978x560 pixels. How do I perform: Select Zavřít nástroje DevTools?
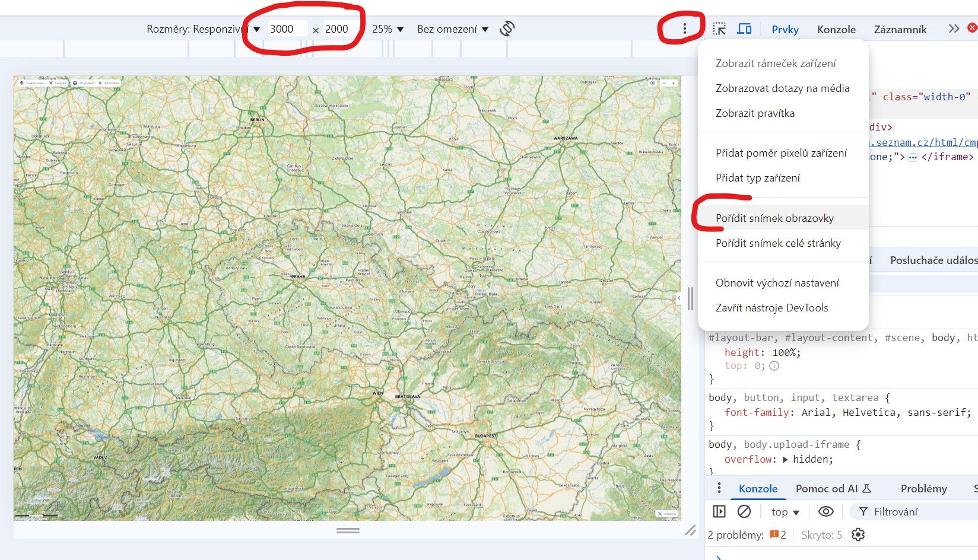coord(783,308)
